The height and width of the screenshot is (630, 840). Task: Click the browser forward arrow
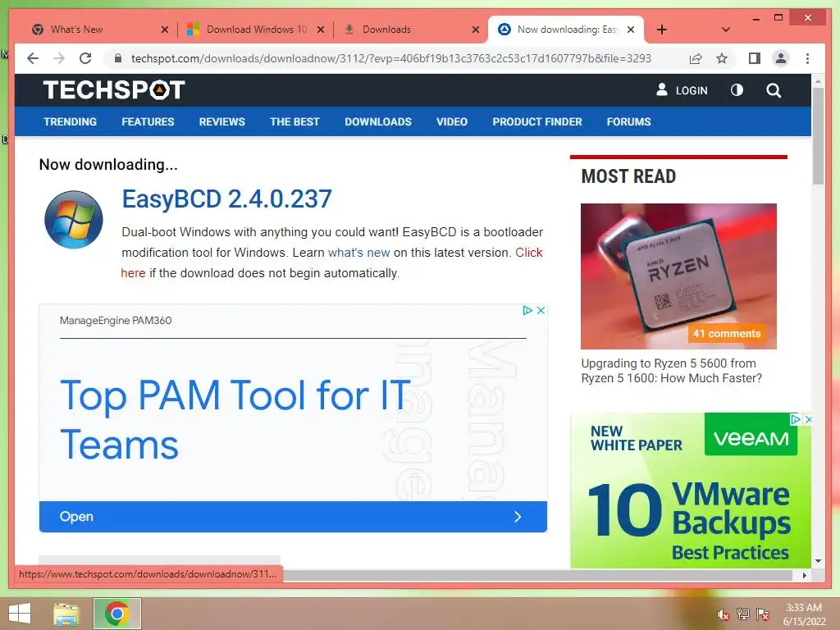59,58
